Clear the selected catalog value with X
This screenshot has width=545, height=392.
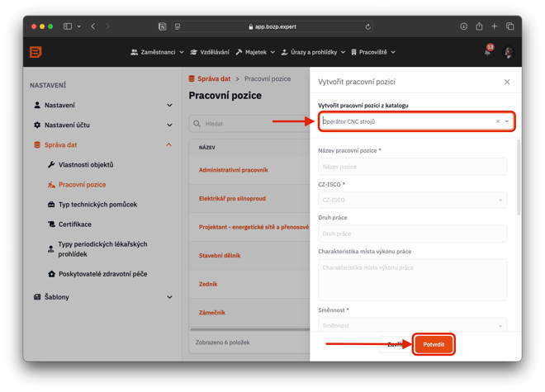pyautogui.click(x=497, y=121)
